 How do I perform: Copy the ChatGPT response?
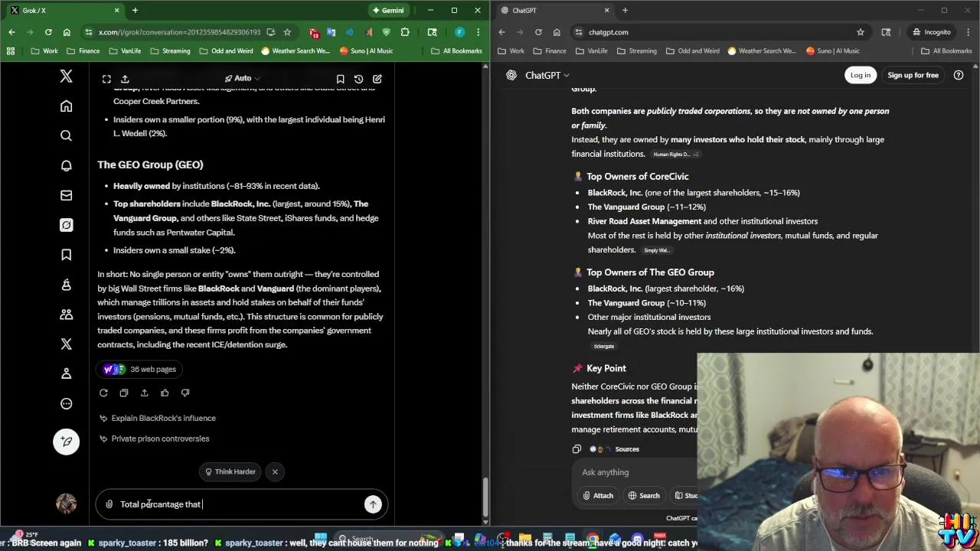coord(577,449)
